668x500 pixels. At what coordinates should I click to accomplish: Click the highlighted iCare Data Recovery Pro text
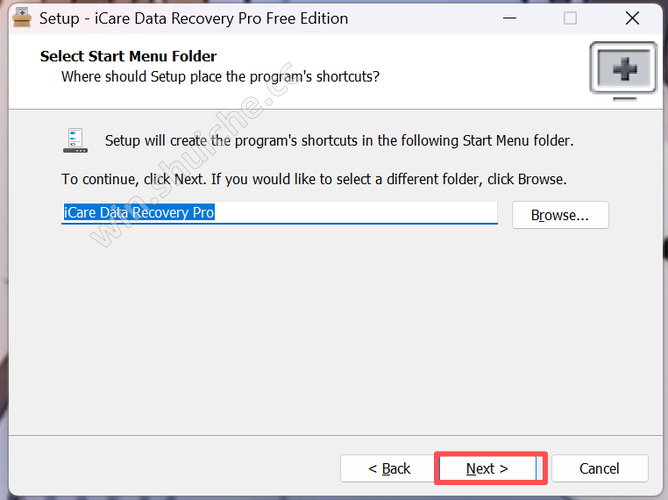[139, 213]
